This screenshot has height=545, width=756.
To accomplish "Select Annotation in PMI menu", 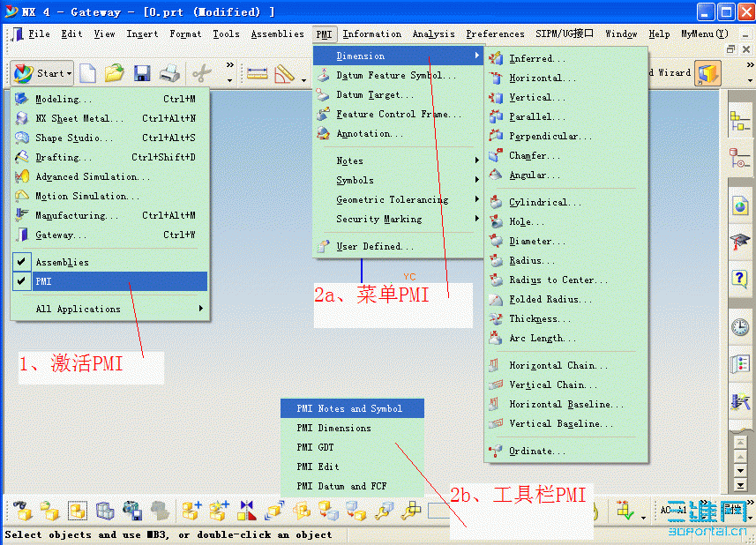I will [x=398, y=133].
